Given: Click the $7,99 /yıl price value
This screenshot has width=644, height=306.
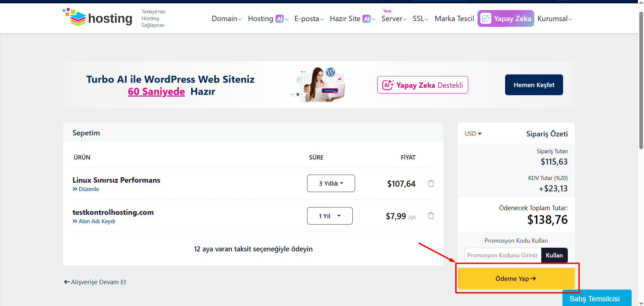Looking at the screenshot, I should point(401,217).
